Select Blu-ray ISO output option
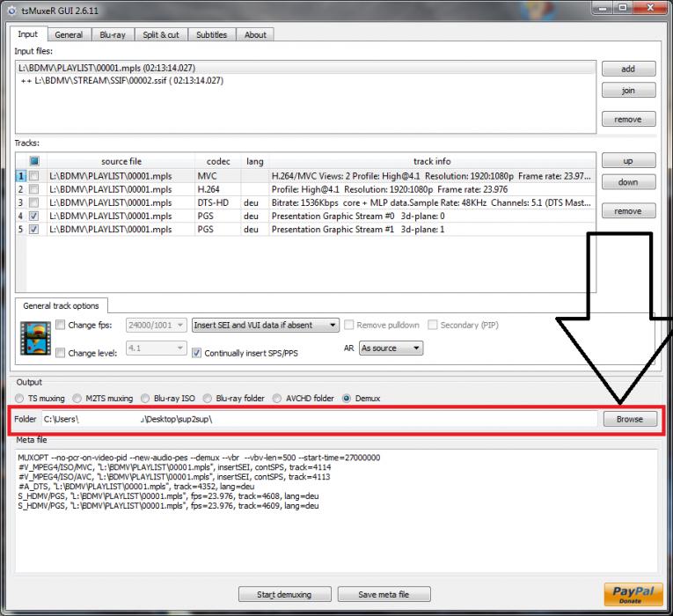This screenshot has width=673, height=616. (145, 399)
